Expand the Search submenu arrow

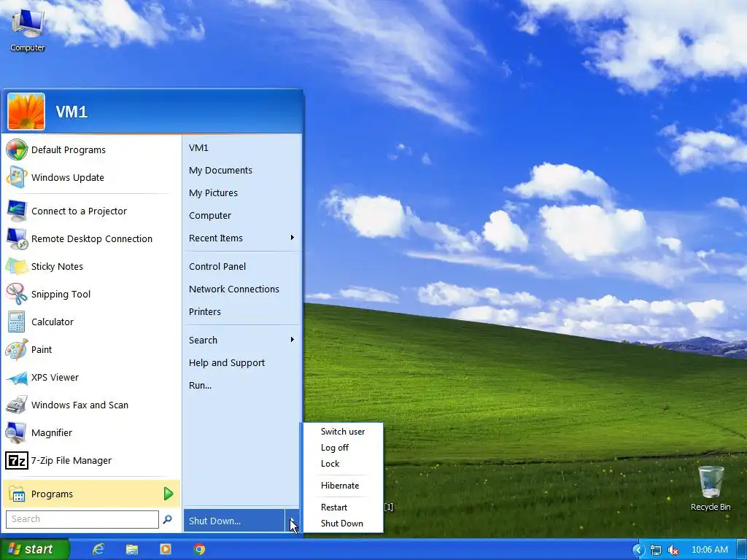pyautogui.click(x=292, y=340)
